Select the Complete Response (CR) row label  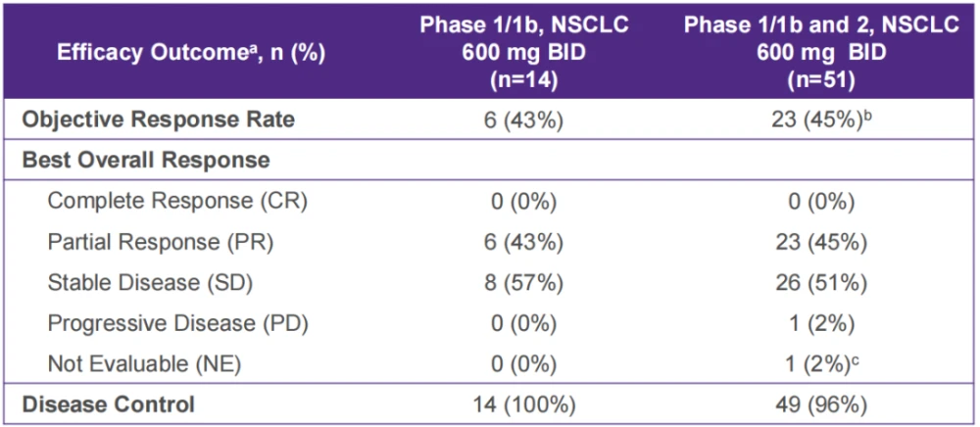(x=178, y=202)
